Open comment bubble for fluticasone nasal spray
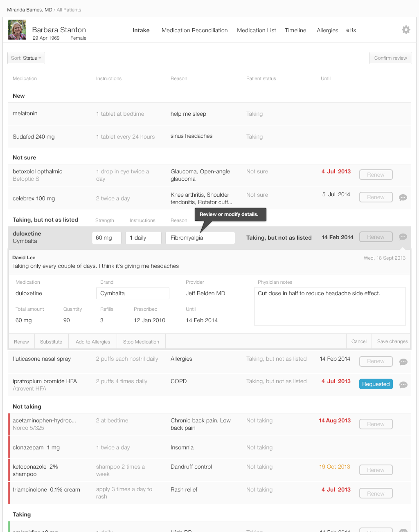This screenshot has height=532, width=419. point(403,362)
